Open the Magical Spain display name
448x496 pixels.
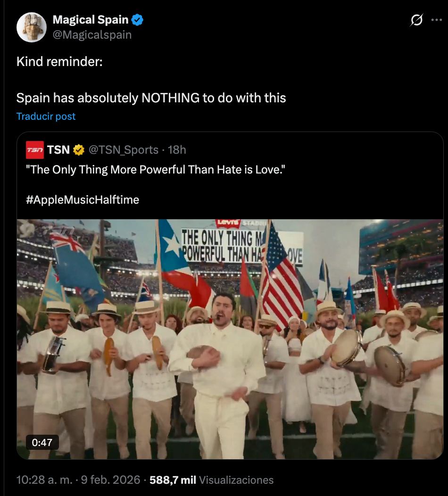91,20
